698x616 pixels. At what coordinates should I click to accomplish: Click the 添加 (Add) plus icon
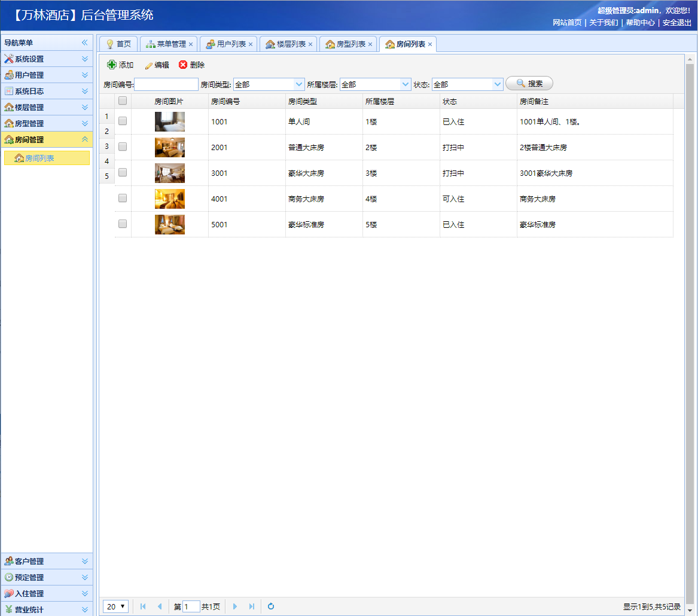coord(112,65)
